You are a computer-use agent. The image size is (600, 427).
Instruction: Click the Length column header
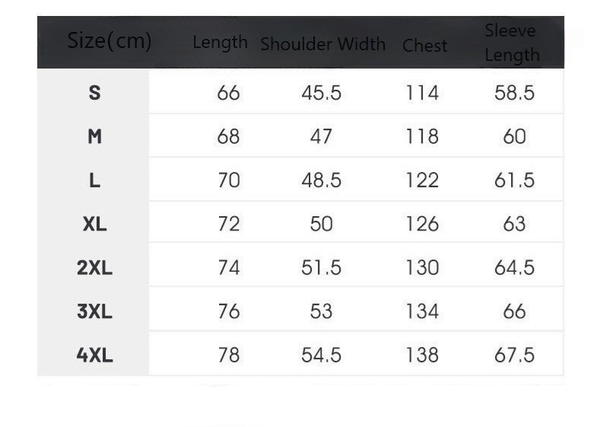click(220, 42)
